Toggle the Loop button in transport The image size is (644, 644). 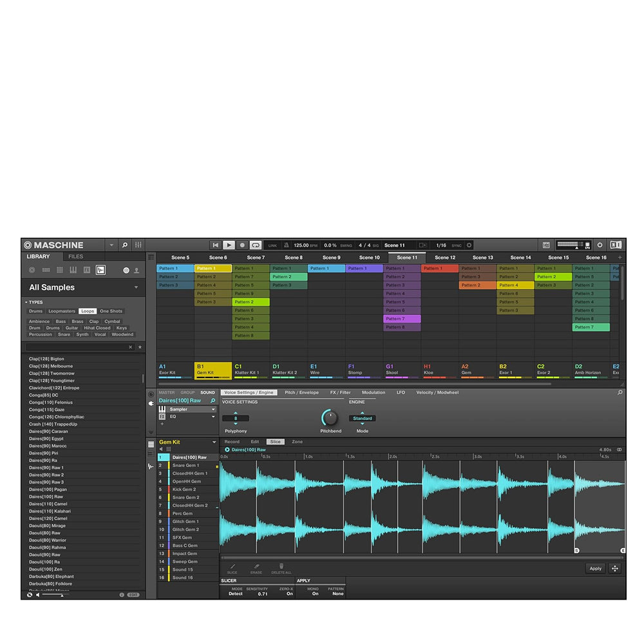pyautogui.click(x=256, y=245)
